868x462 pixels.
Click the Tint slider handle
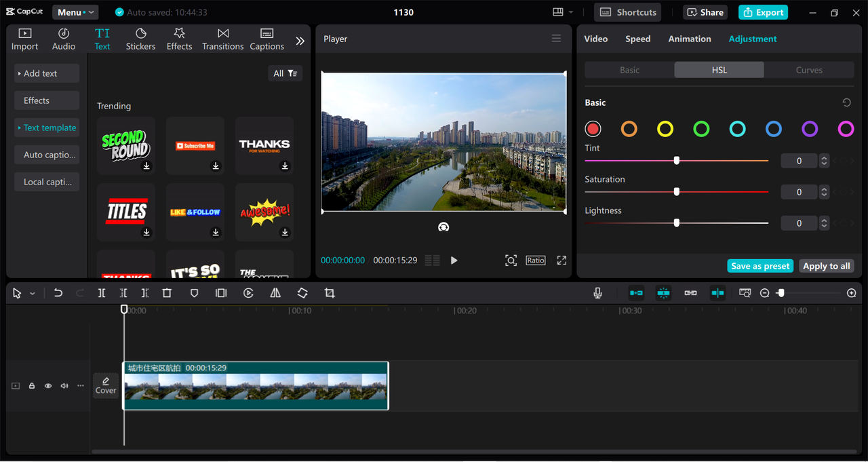click(676, 161)
